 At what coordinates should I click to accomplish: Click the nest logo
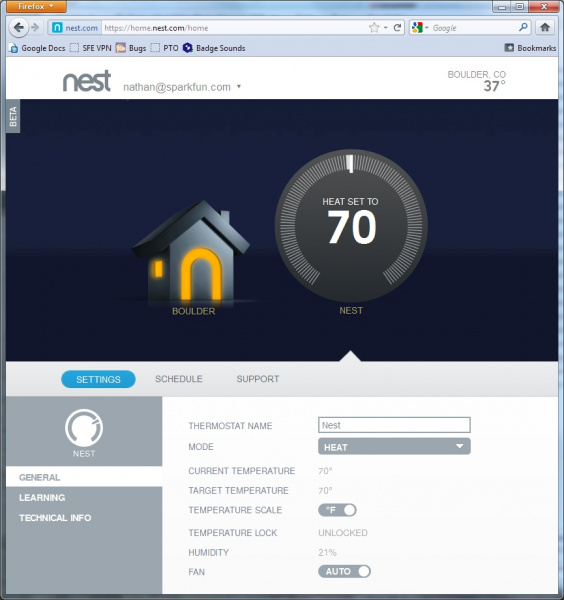pos(87,81)
